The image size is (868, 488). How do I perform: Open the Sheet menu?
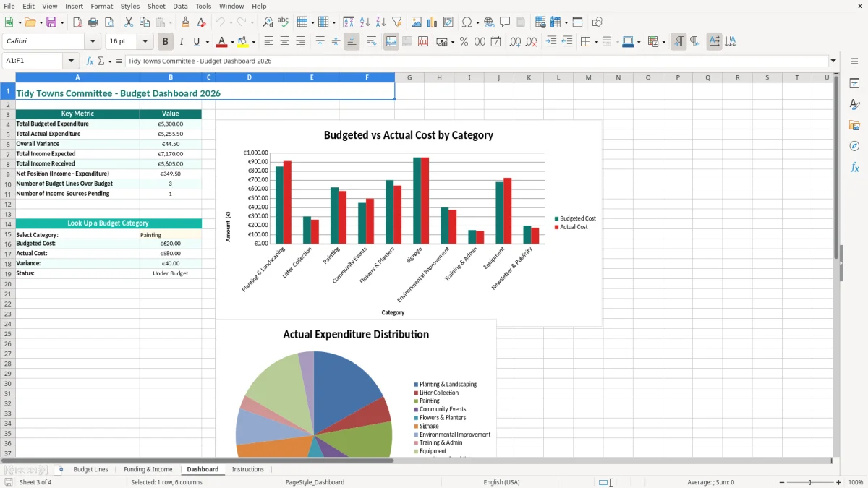156,6
